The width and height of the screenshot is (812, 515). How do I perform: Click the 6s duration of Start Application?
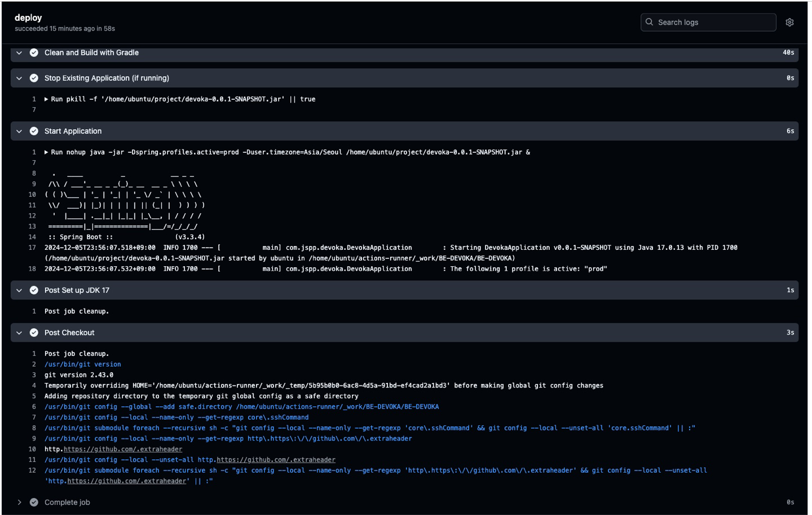790,131
